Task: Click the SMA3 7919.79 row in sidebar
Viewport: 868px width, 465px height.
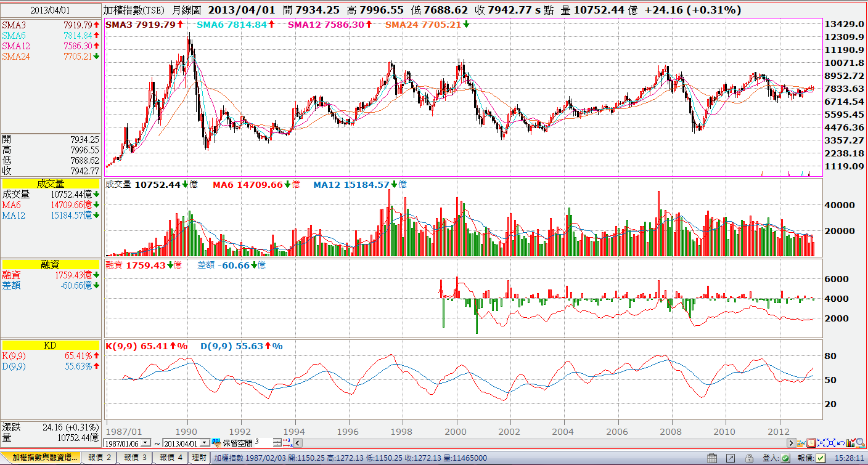Action: pyautogui.click(x=51, y=25)
